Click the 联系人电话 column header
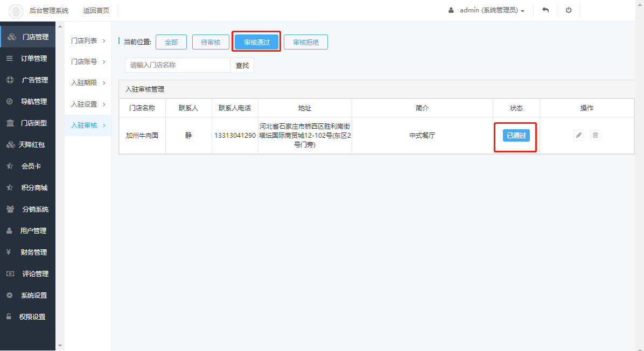Screen dimensions: 644x351 click(x=235, y=108)
